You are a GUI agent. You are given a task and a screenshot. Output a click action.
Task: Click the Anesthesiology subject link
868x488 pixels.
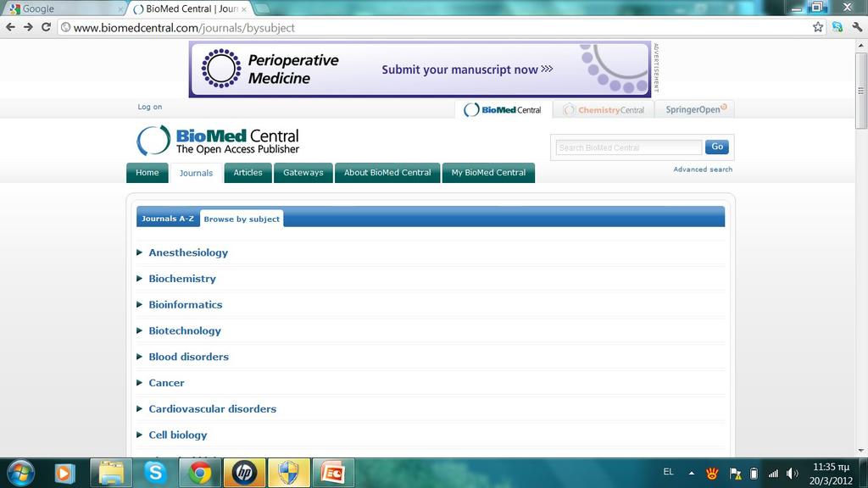(188, 252)
